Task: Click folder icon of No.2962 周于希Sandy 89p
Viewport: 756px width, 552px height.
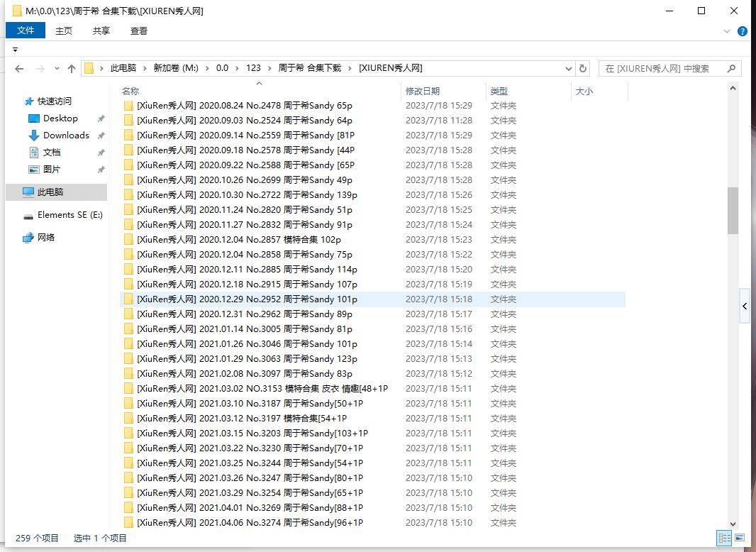Action: coord(128,314)
